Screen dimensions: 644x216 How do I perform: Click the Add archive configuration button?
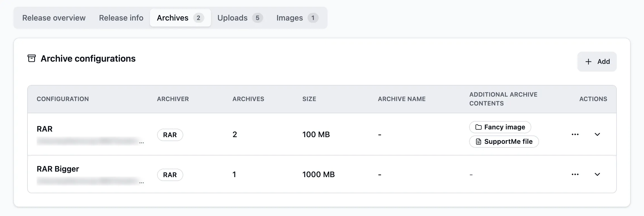(597, 62)
